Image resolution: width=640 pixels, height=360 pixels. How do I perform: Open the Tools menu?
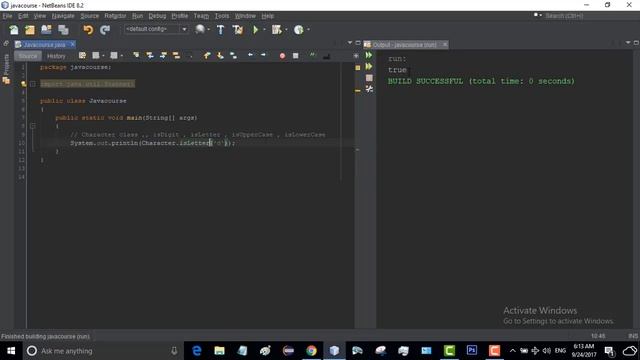click(222, 16)
